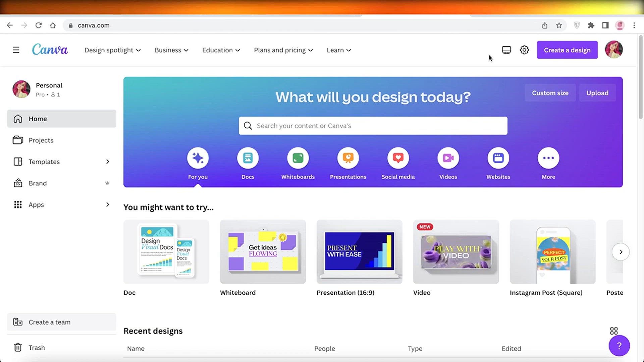
Task: Expand the Business dropdown menu
Action: pyautogui.click(x=171, y=50)
